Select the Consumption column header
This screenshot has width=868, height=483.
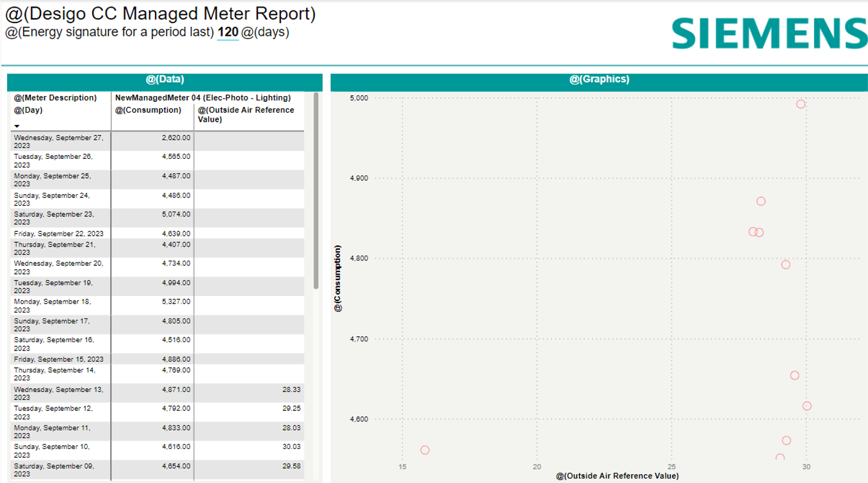(149, 110)
